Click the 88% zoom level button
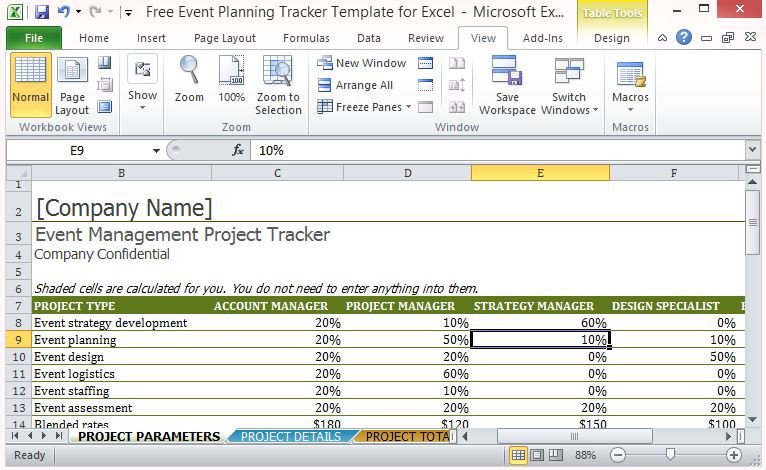766x470 pixels. (x=585, y=455)
